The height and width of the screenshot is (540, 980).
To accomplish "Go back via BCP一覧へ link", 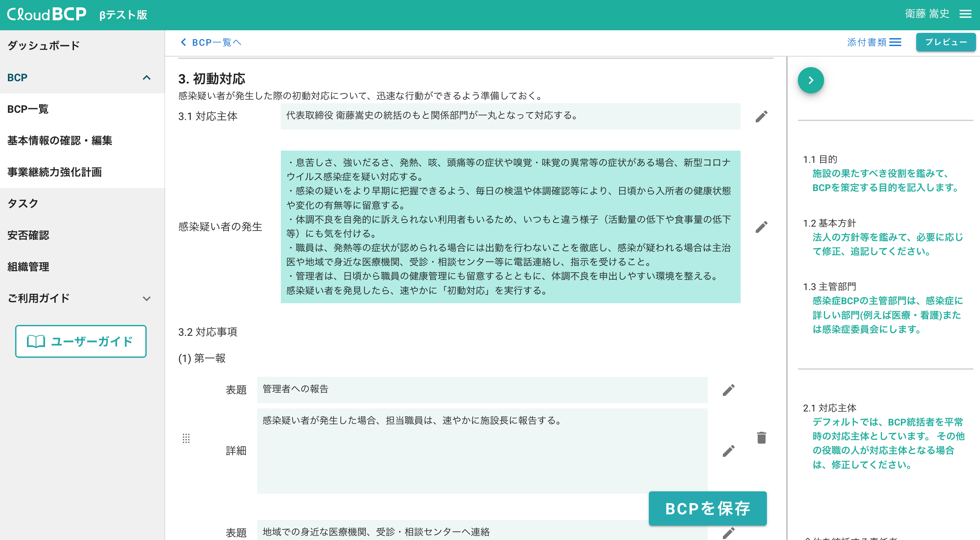I will click(211, 42).
